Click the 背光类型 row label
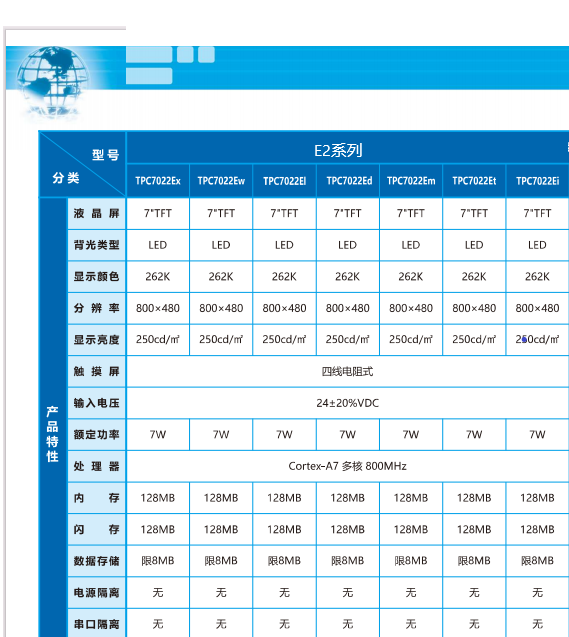Screen dimensions: 569x637 point(96,245)
